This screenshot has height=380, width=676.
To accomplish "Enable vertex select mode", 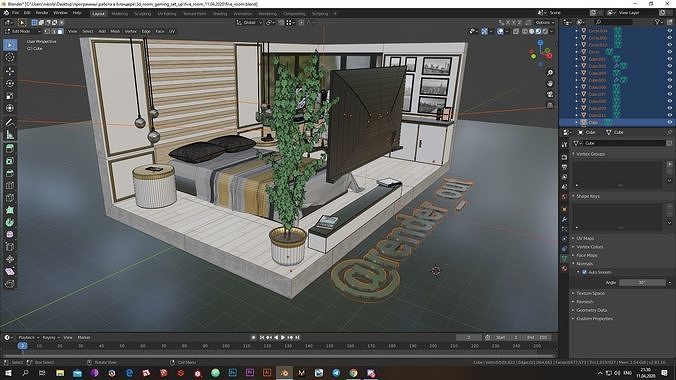I will 47,31.
